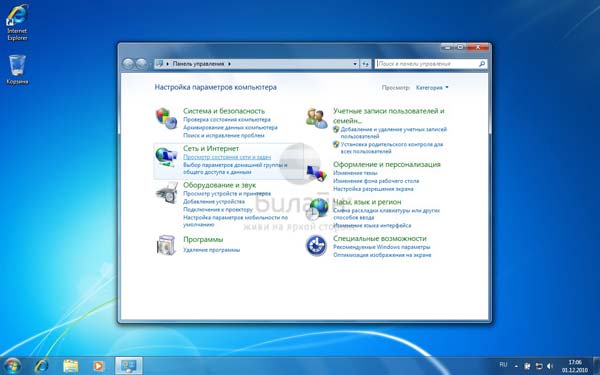Click the Back navigation arrow
The image size is (600, 375).
click(x=128, y=64)
